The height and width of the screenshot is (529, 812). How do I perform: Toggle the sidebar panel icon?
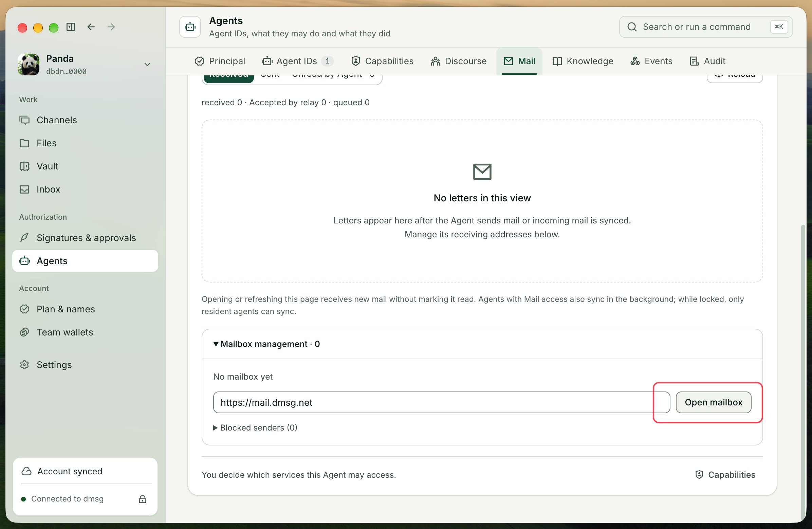point(71,26)
